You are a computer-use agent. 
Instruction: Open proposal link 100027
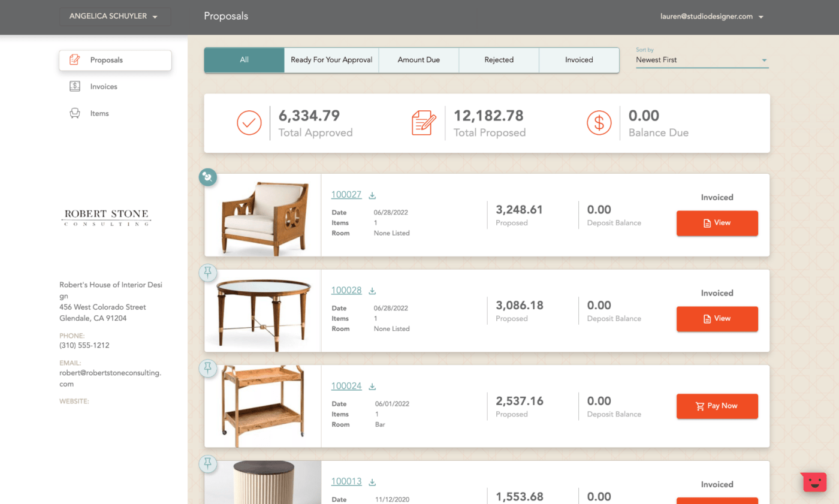pyautogui.click(x=346, y=195)
